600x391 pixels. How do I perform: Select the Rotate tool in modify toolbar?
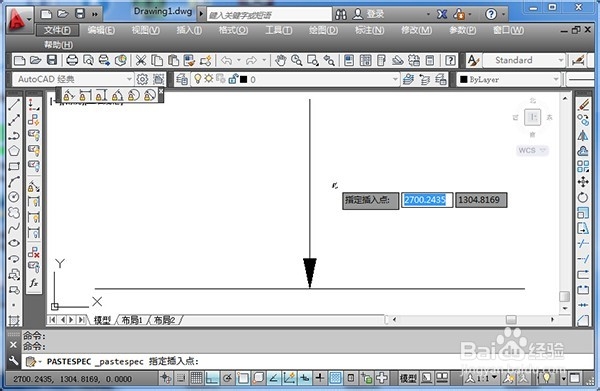[x=583, y=197]
